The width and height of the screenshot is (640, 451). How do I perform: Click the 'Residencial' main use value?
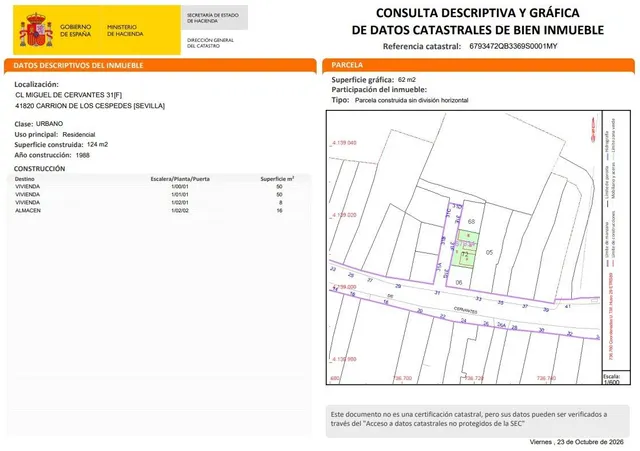(79, 134)
